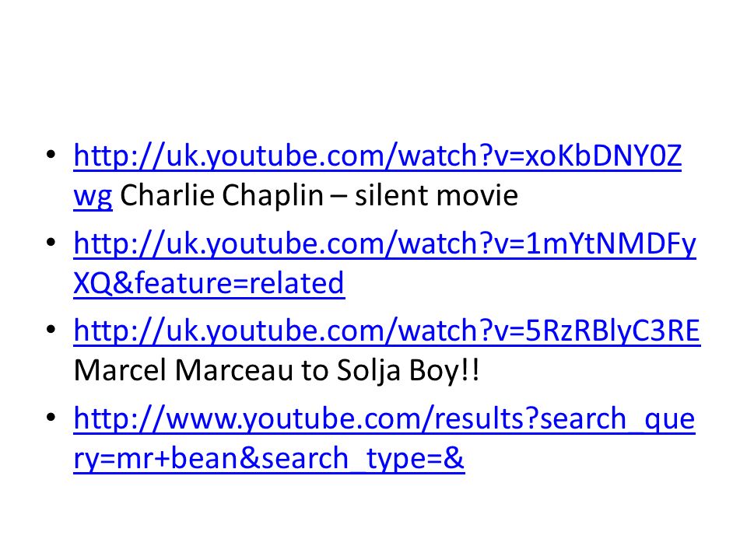This screenshot has width=747, height=560.
Task: Open the 1mYtNMDFy YouTube watch link
Action: click(x=385, y=245)
